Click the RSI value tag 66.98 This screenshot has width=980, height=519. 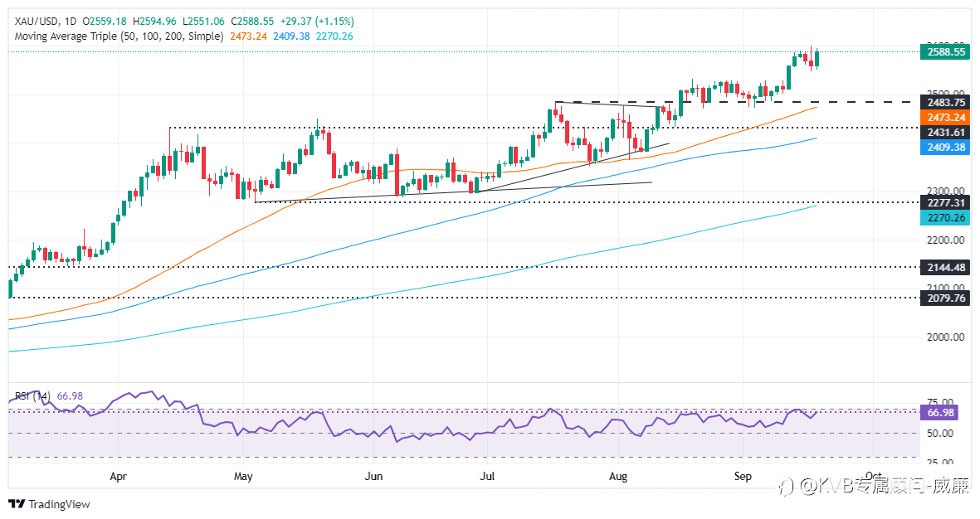point(940,413)
